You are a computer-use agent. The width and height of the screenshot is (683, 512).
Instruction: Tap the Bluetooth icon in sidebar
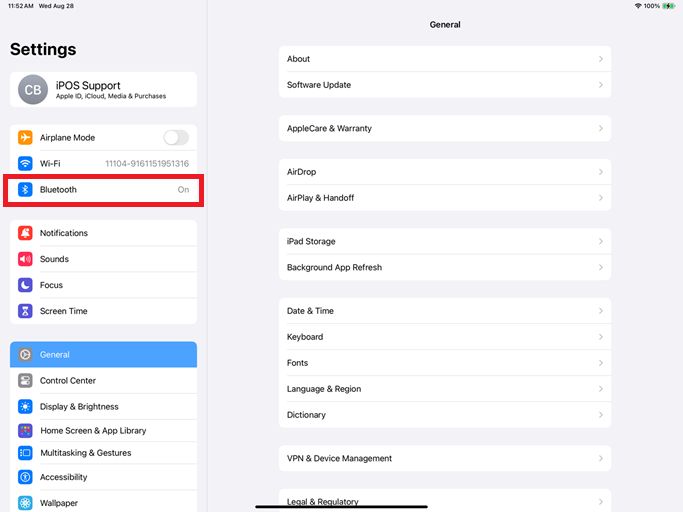(x=25, y=190)
